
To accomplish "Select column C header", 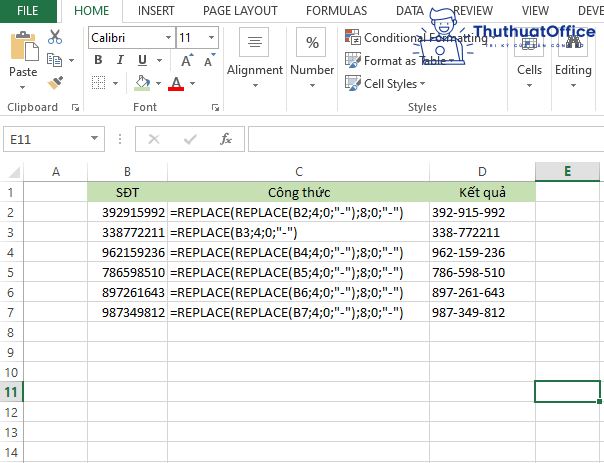I will tap(299, 172).
